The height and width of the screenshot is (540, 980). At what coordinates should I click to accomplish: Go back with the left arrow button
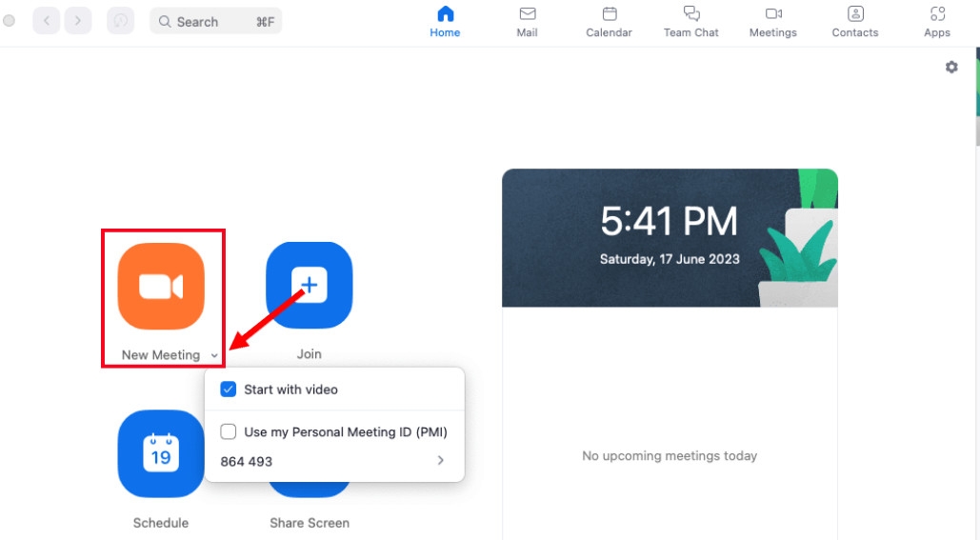click(47, 21)
